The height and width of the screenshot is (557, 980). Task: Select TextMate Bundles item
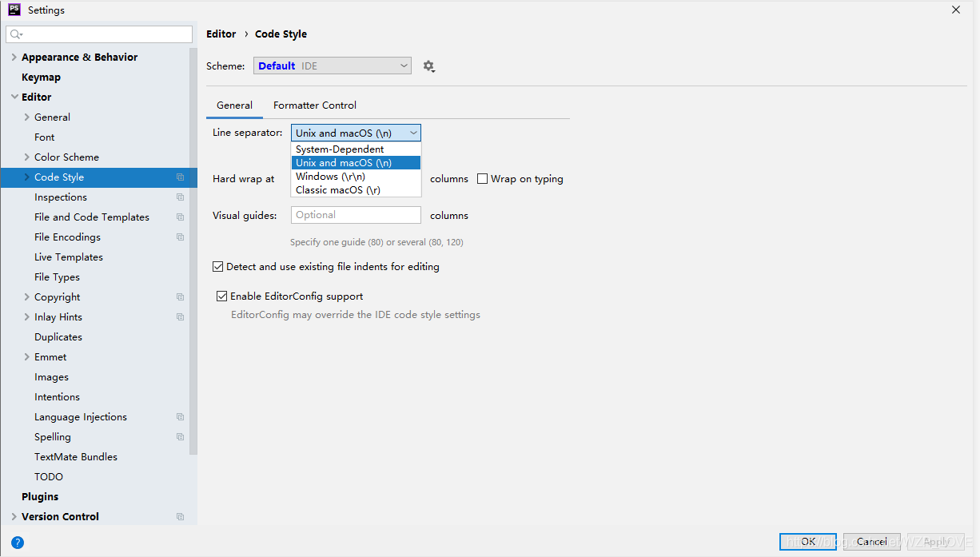76,457
